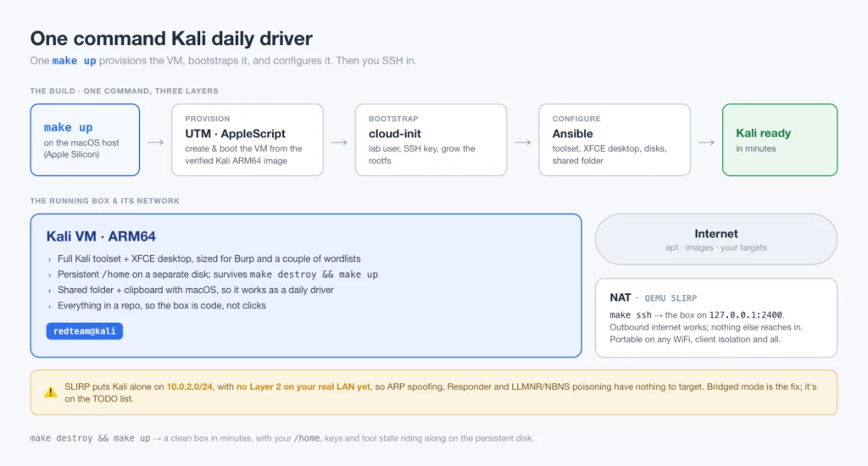Click the 'BOOTSTRAP' label above cloud-init

point(393,119)
